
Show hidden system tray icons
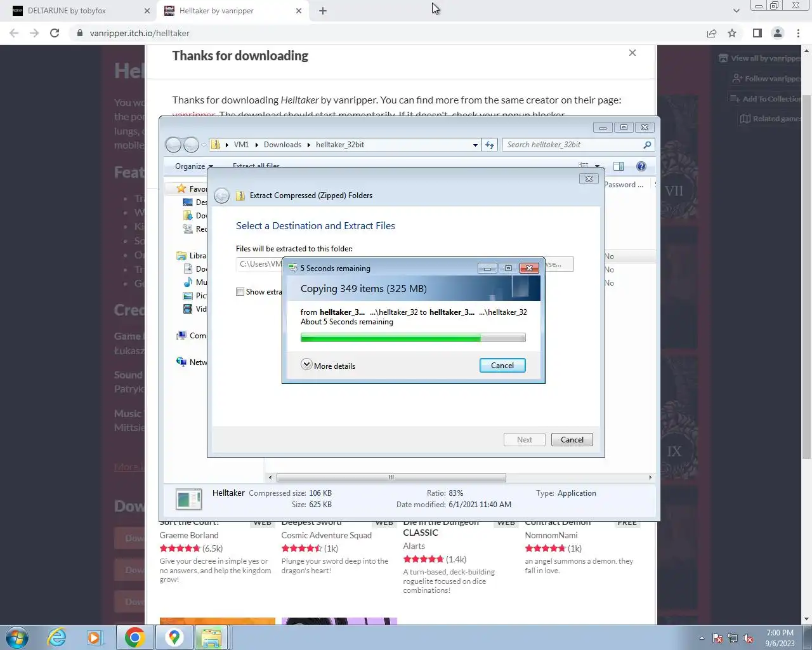(702, 638)
